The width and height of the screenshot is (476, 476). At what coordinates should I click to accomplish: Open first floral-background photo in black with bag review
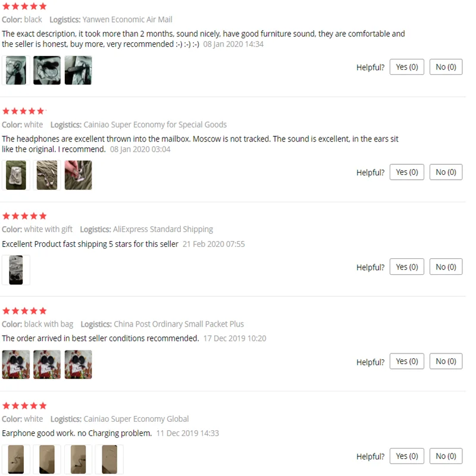(x=16, y=364)
